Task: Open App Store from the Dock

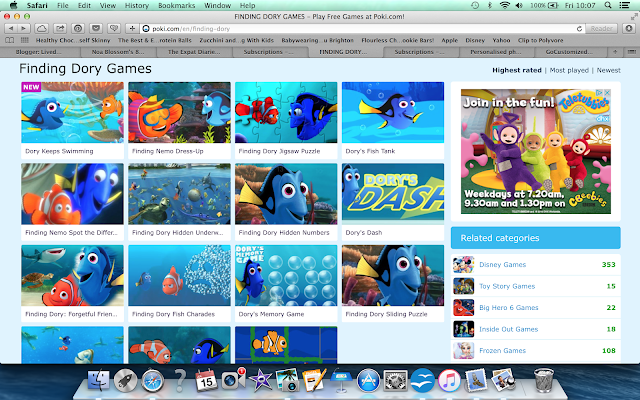Action: pyautogui.click(x=368, y=380)
